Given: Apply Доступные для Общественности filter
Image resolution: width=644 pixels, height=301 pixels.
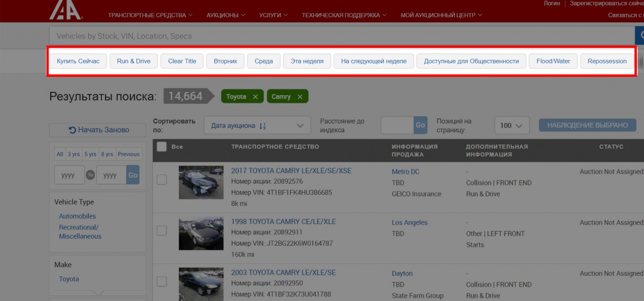Looking at the screenshot, I should click(x=472, y=61).
